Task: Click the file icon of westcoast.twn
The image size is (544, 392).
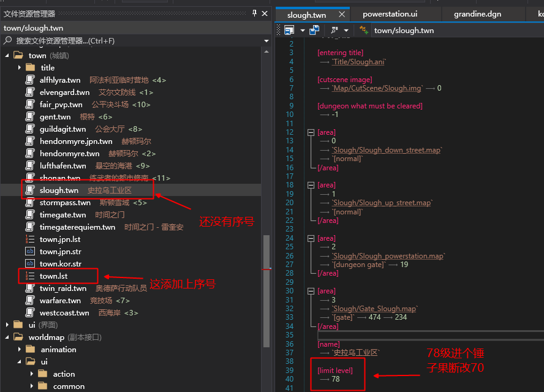Action: [x=30, y=312]
